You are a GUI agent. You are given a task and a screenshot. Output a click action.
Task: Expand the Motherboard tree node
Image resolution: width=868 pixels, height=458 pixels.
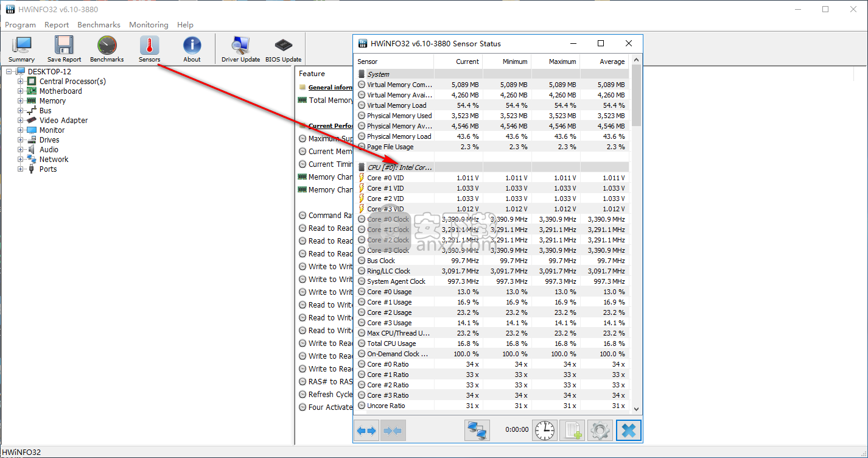click(21, 91)
